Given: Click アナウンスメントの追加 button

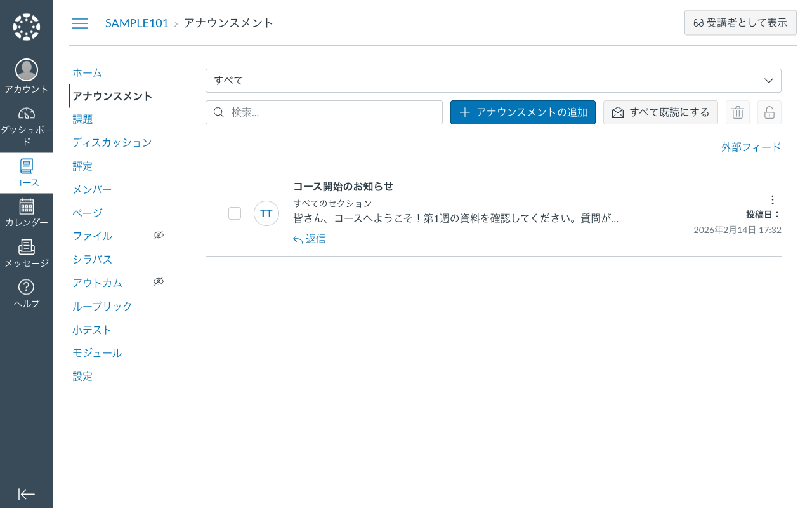Looking at the screenshot, I should pos(523,112).
